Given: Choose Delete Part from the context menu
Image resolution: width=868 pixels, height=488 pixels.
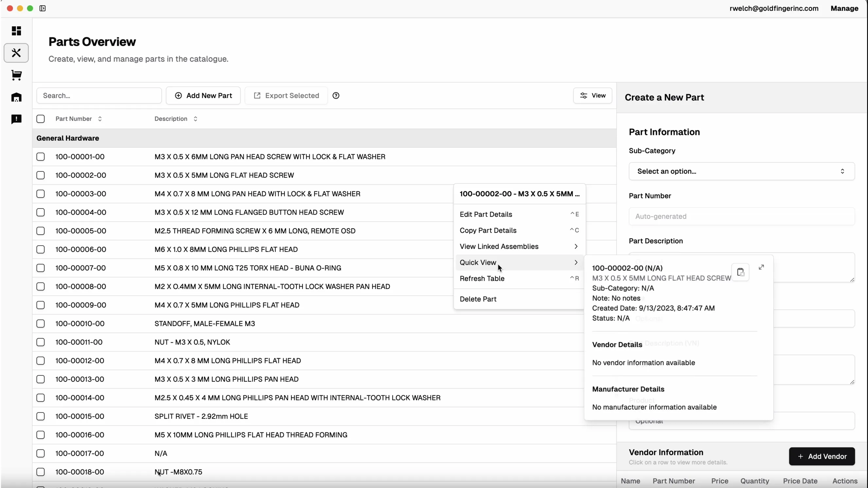Looking at the screenshot, I should (x=478, y=299).
